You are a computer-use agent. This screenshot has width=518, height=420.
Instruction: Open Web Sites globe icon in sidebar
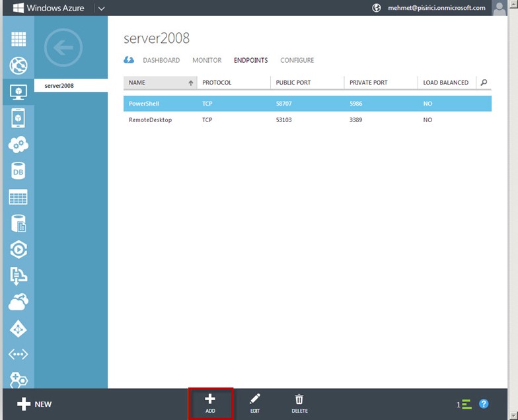[x=18, y=65]
